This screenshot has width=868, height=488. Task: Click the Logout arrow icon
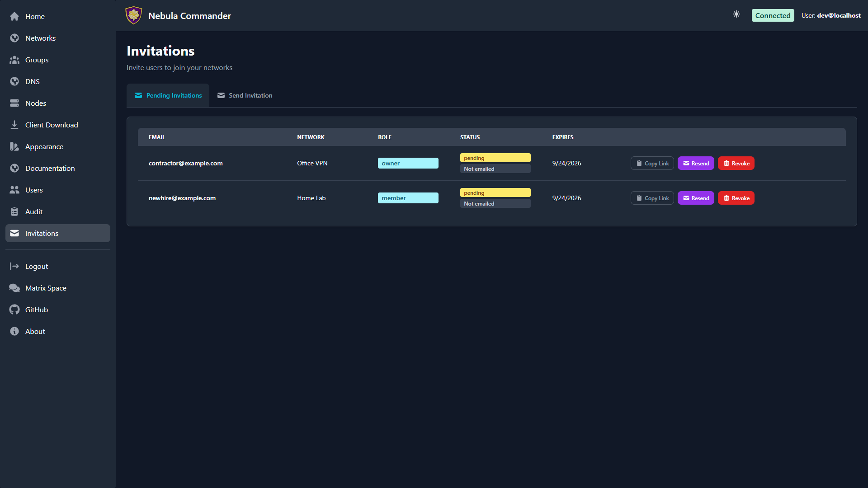14,266
